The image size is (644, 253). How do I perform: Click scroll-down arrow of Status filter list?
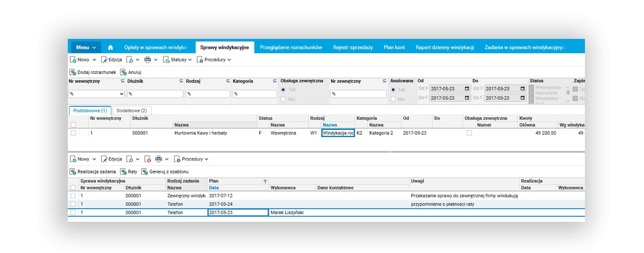tap(568, 100)
